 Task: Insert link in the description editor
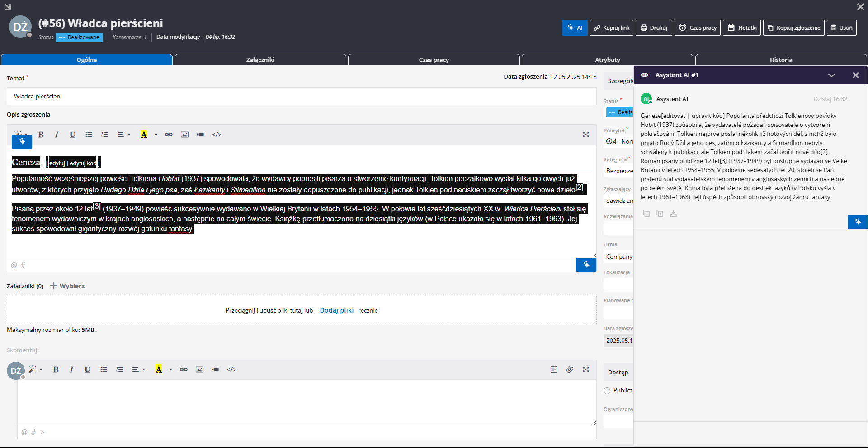point(169,135)
